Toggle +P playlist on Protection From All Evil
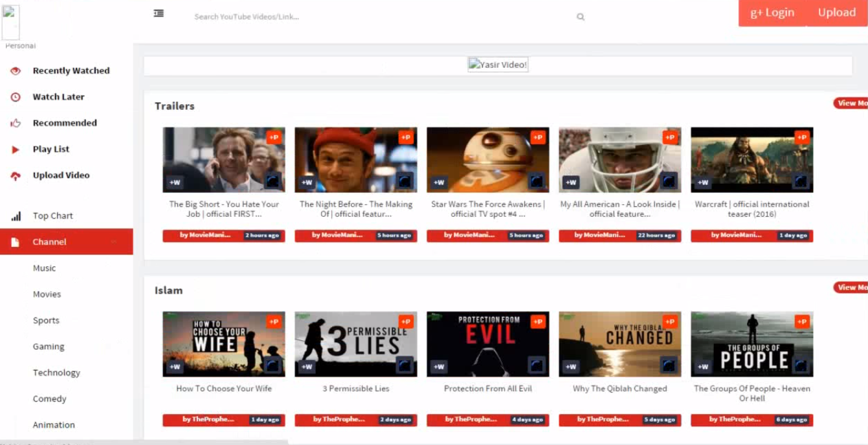Screen dimensions: 868x445 click(538, 321)
